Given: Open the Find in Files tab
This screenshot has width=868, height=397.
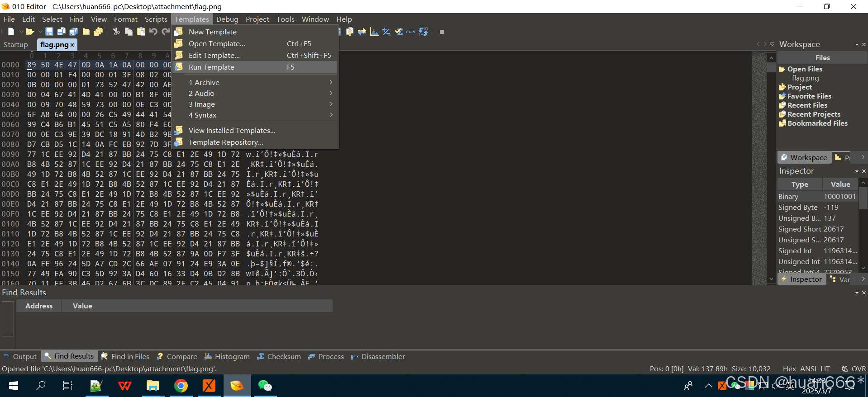Looking at the screenshot, I should [x=125, y=356].
